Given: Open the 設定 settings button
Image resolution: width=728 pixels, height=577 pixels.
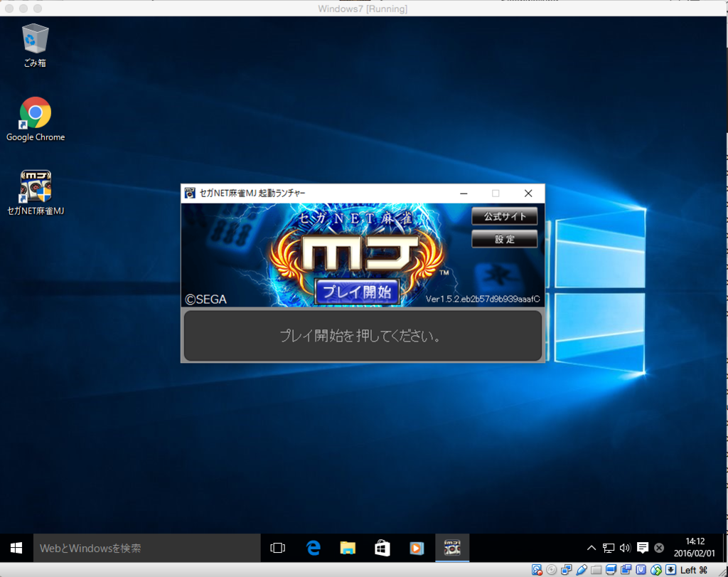Looking at the screenshot, I should click(505, 239).
